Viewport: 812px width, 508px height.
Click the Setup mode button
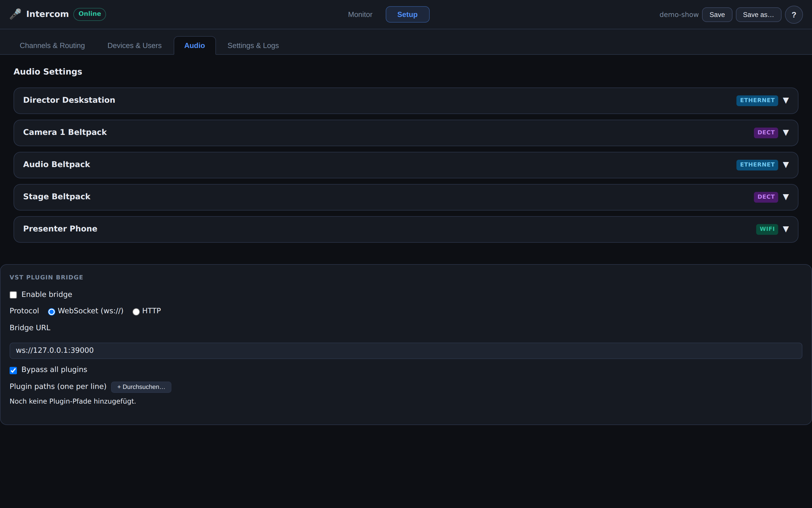tap(407, 14)
